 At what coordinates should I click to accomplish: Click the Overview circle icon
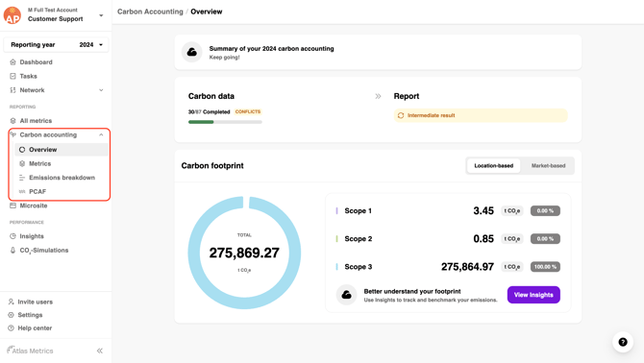22,150
